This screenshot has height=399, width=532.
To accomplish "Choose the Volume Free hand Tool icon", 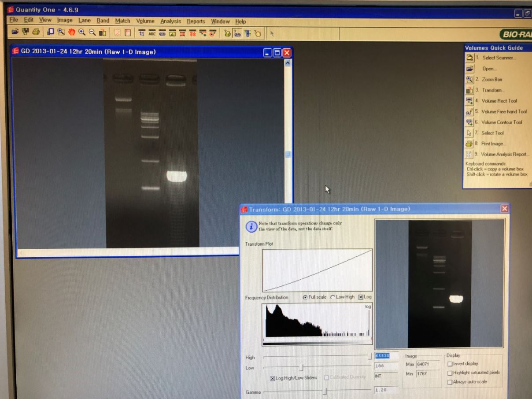I will [469, 111].
